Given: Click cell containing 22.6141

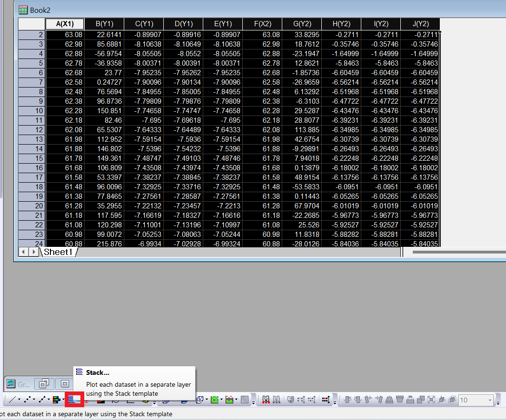Looking at the screenshot, I should tap(104, 35).
